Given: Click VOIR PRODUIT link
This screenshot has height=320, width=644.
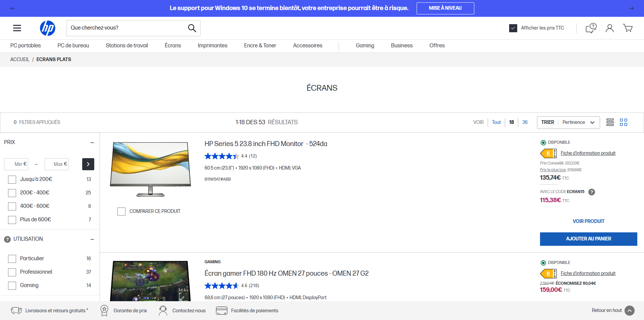Looking at the screenshot, I should (588, 221).
